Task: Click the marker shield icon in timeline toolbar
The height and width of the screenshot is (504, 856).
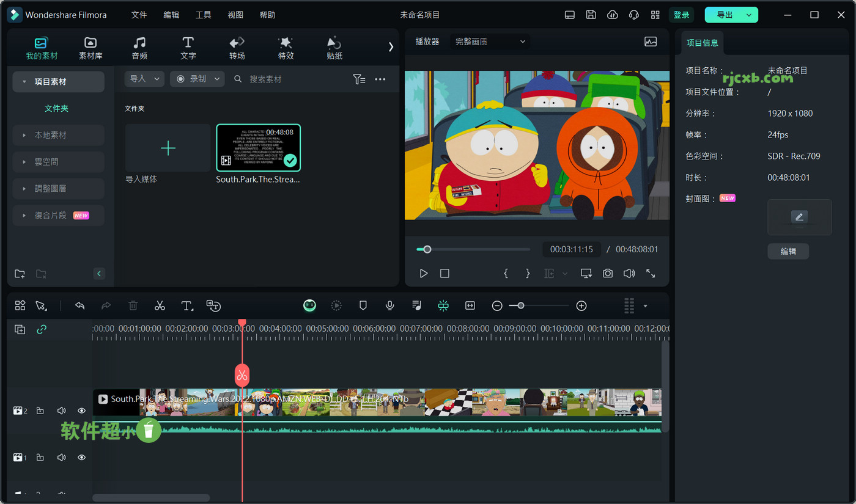Action: click(363, 305)
